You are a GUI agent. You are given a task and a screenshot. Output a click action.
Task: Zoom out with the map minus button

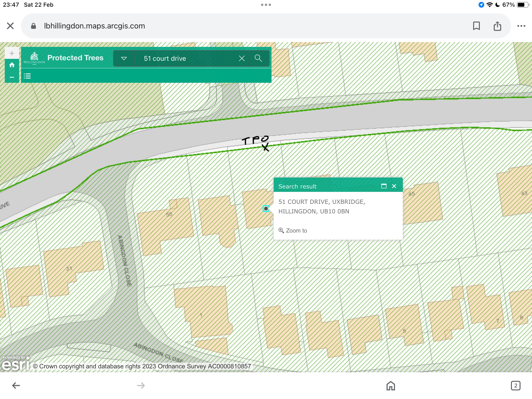pos(12,77)
